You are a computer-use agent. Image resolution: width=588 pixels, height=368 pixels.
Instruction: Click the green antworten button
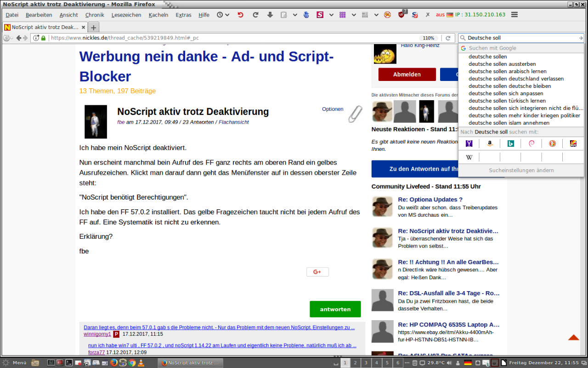(335, 309)
